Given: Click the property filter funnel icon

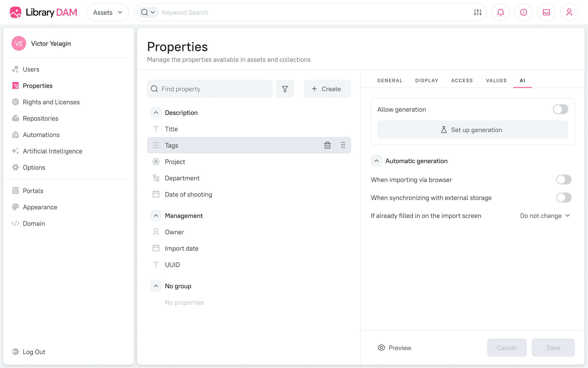Looking at the screenshot, I should (x=285, y=89).
